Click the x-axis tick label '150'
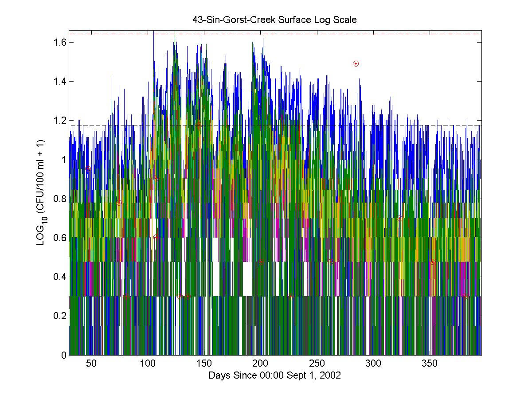Image resolution: width=532 pixels, height=399 pixels. (204, 364)
